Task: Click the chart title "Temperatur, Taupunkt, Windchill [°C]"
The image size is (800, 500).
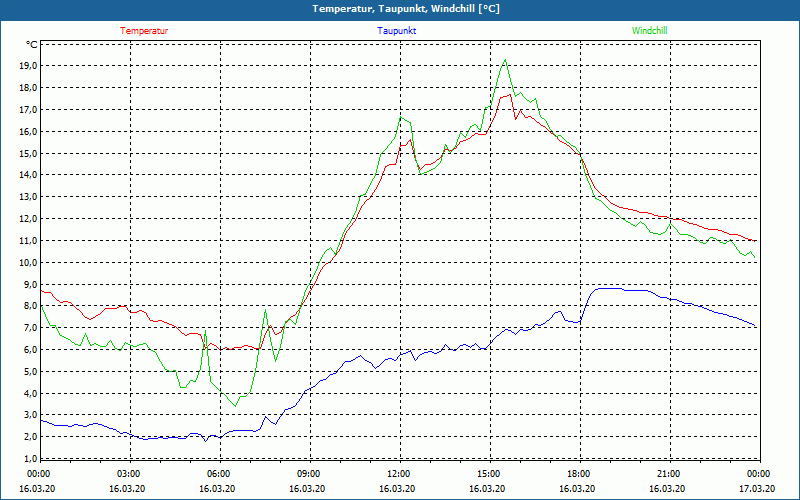Action: pos(406,9)
